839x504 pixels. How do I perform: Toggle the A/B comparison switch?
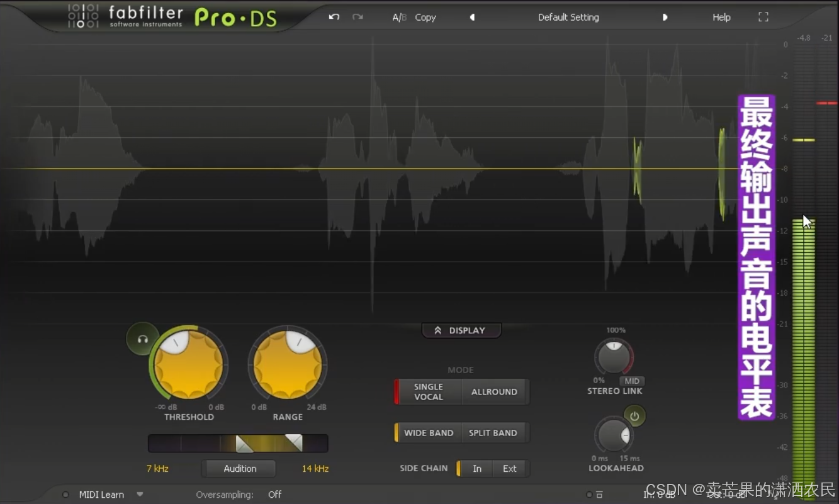coord(399,18)
